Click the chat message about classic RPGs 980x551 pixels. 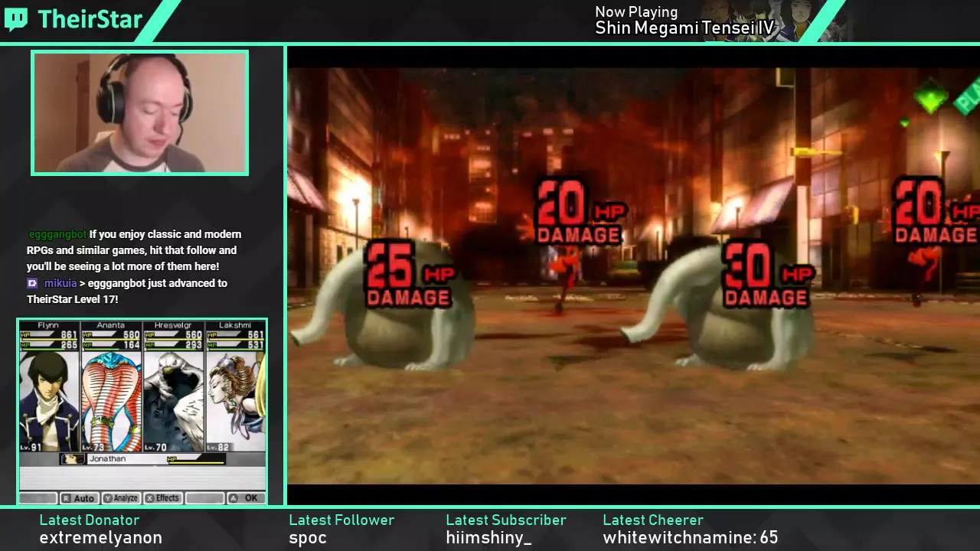pyautogui.click(x=133, y=250)
